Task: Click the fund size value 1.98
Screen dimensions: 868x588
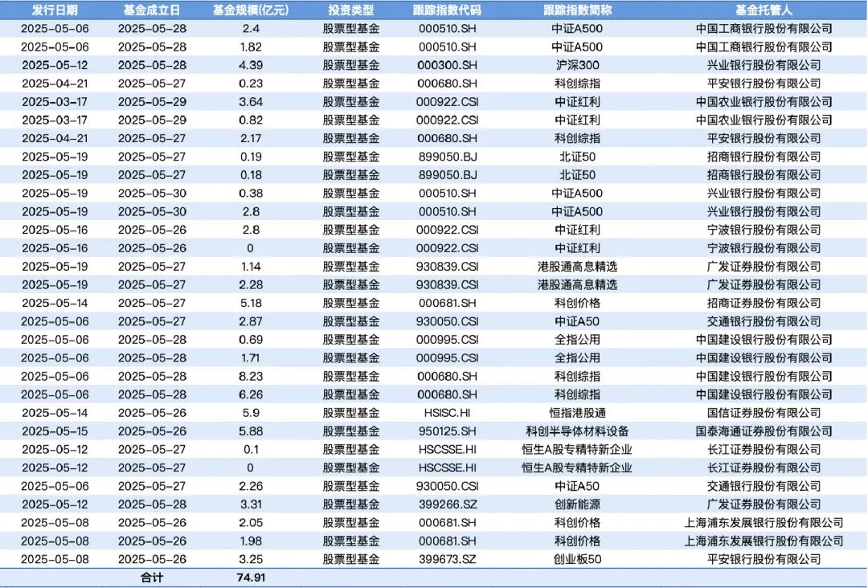Action: tap(251, 541)
